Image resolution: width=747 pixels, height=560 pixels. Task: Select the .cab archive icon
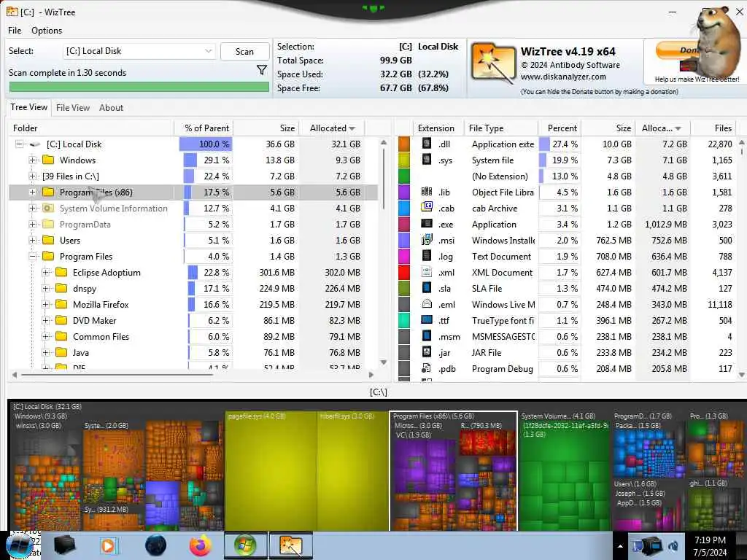[427, 208]
